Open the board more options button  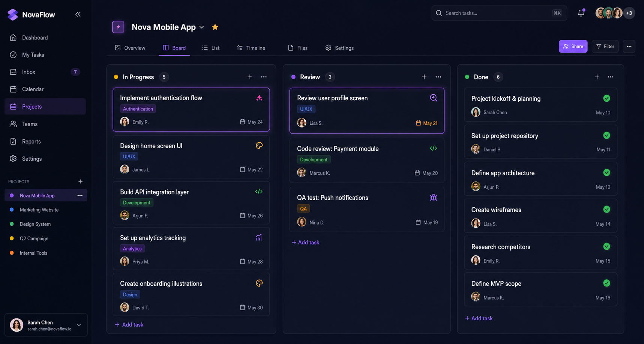(629, 47)
